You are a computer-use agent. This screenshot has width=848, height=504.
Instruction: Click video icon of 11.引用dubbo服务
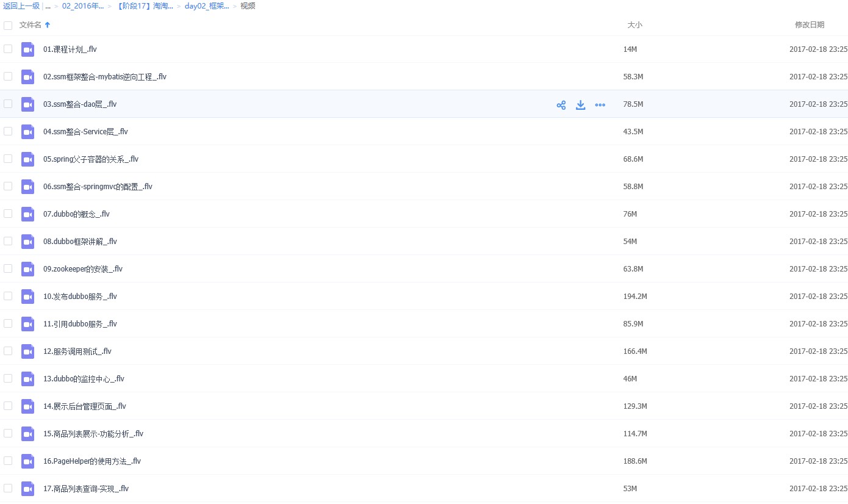coord(27,324)
